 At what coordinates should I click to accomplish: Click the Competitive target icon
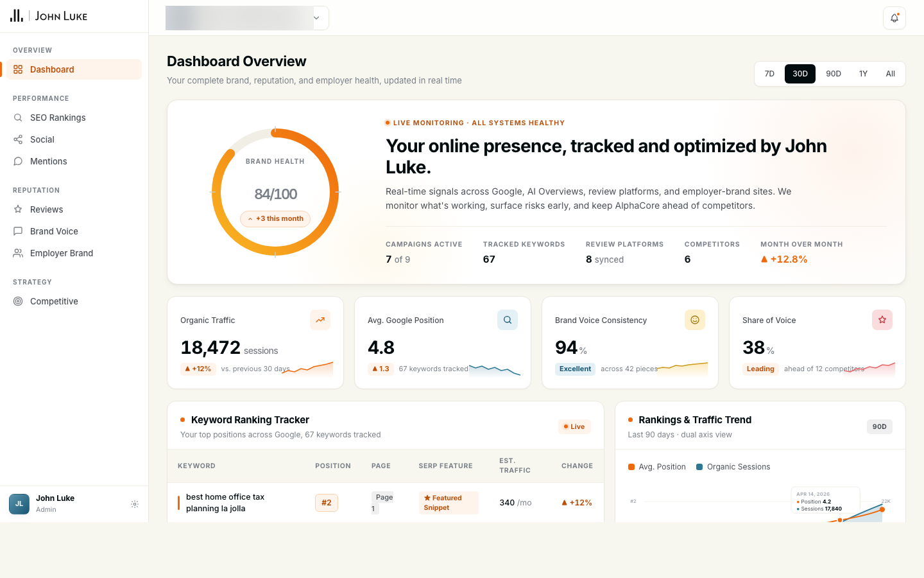tap(18, 301)
